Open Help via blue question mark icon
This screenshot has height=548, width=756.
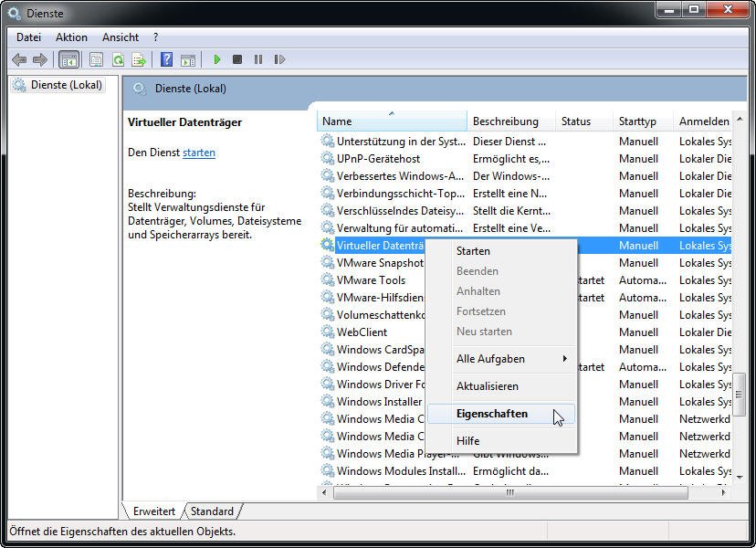(x=166, y=60)
